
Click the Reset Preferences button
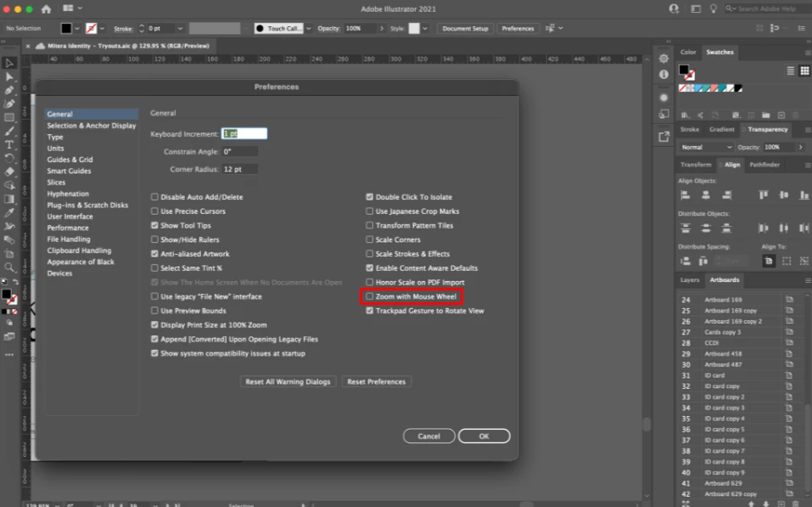click(377, 381)
